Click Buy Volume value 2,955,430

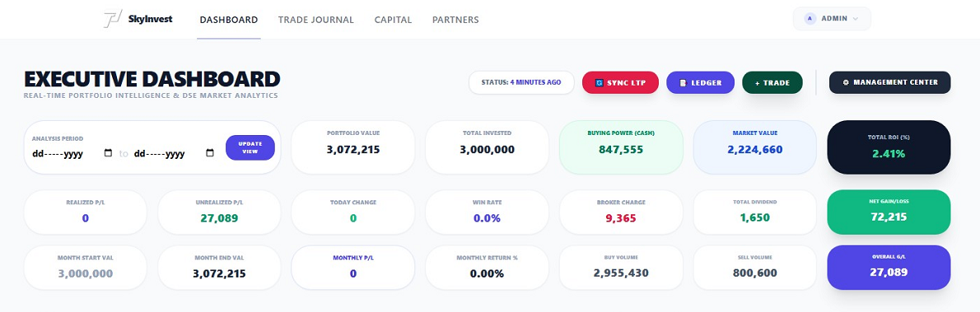tap(621, 273)
